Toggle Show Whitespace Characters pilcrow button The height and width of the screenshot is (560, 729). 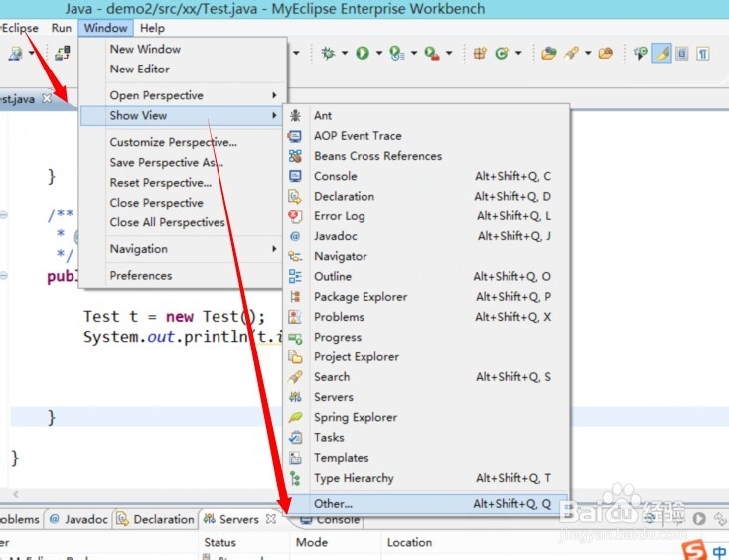703,54
